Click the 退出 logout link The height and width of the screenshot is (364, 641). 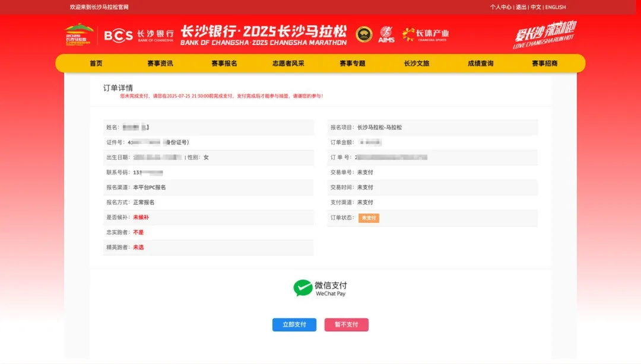click(521, 7)
